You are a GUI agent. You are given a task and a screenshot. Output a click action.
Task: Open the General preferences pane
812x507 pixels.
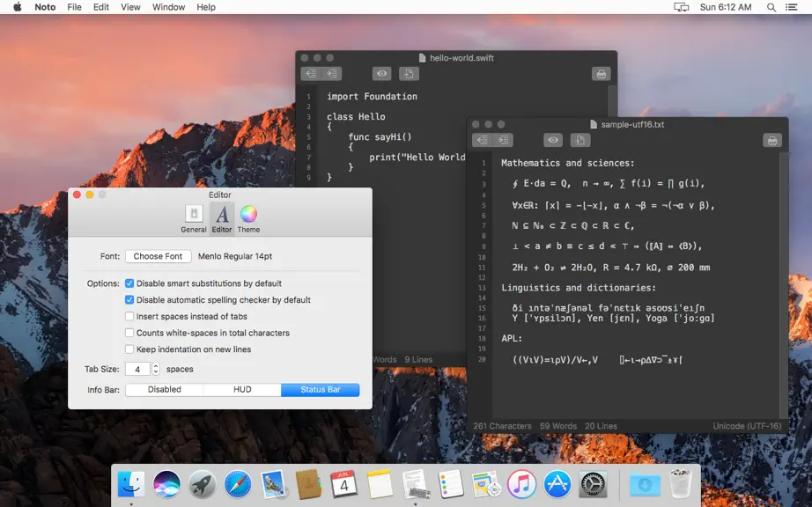pos(194,219)
